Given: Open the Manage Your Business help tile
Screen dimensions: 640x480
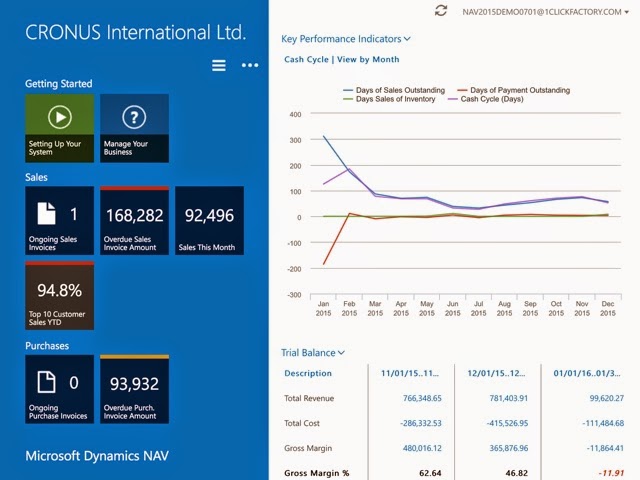Looking at the screenshot, I should coord(134,128).
